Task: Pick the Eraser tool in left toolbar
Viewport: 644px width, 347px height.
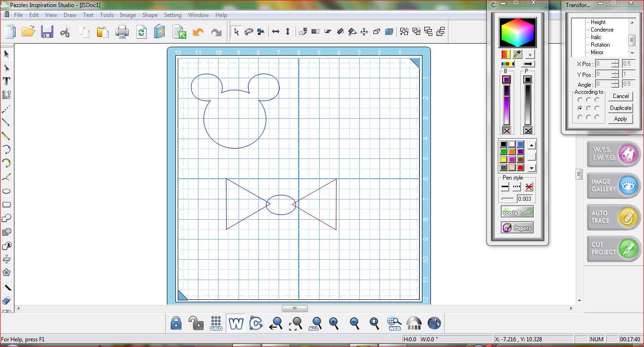Action: [7, 300]
